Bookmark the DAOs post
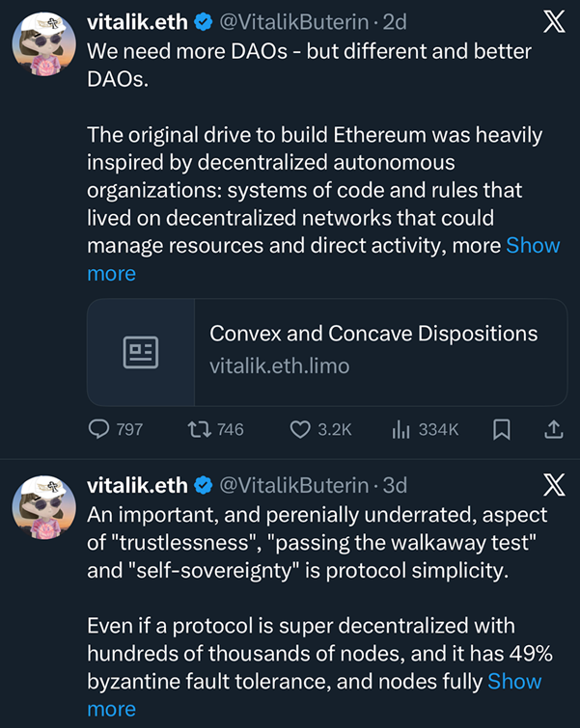 click(x=501, y=430)
